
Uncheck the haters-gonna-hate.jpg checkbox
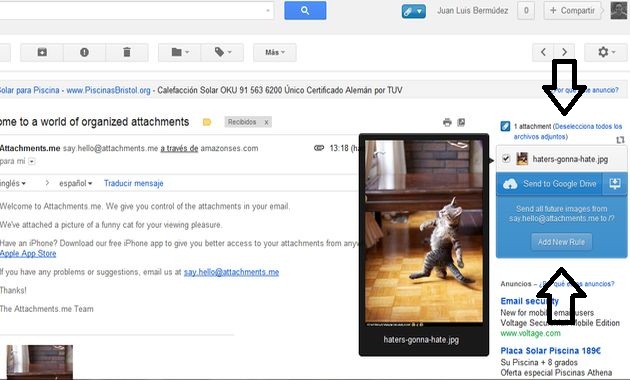[506, 159]
